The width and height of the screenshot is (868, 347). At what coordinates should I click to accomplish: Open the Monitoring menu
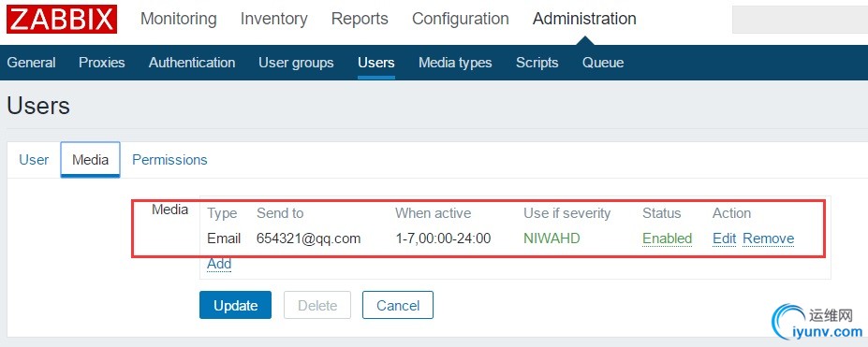[178, 19]
